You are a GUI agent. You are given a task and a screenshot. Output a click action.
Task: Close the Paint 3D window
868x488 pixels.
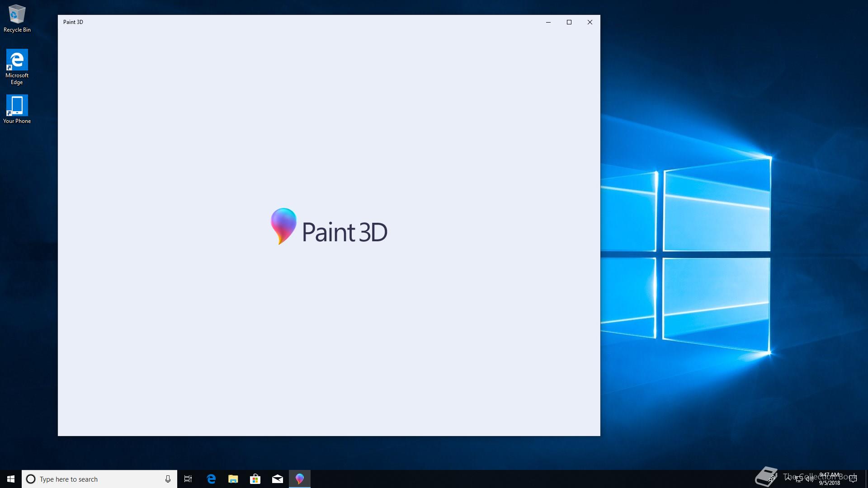(590, 22)
